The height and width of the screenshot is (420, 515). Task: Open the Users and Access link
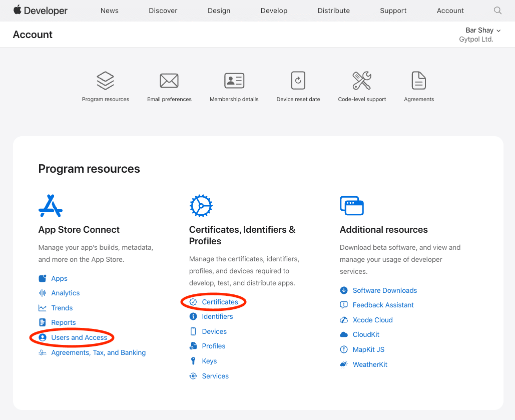point(79,337)
